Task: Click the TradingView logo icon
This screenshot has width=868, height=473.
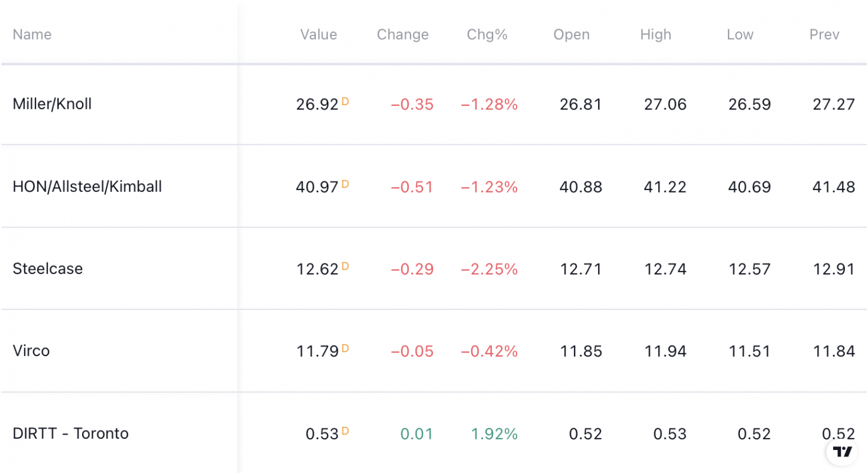Action: click(843, 452)
